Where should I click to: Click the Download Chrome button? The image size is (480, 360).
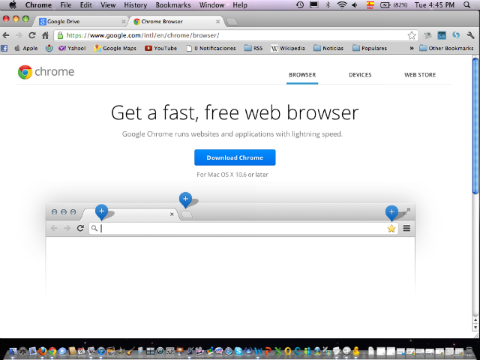tap(235, 157)
